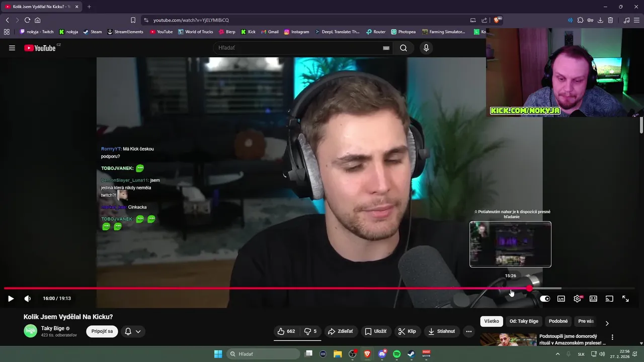Viewport: 644px width, 362px height.
Task: Toggle the autoplay switch in player
Action: click(x=545, y=299)
